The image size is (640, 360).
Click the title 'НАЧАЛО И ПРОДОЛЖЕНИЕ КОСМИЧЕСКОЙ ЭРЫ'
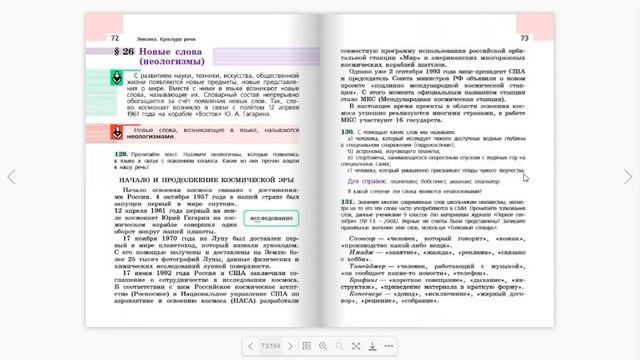point(207,180)
